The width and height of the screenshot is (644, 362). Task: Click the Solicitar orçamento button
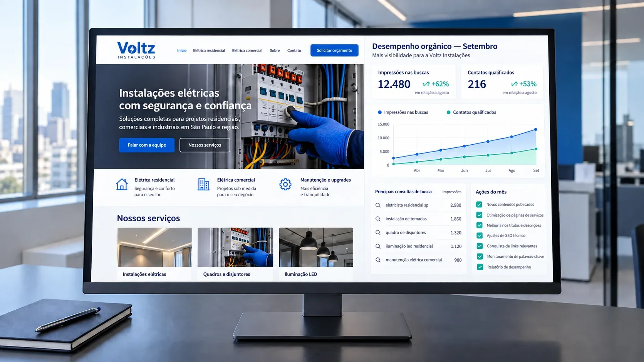[x=334, y=50]
